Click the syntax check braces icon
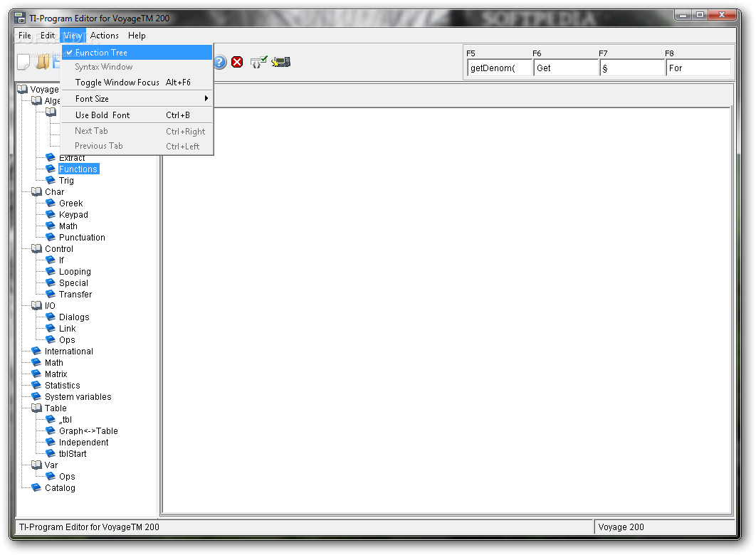The width and height of the screenshot is (756, 555). click(258, 62)
